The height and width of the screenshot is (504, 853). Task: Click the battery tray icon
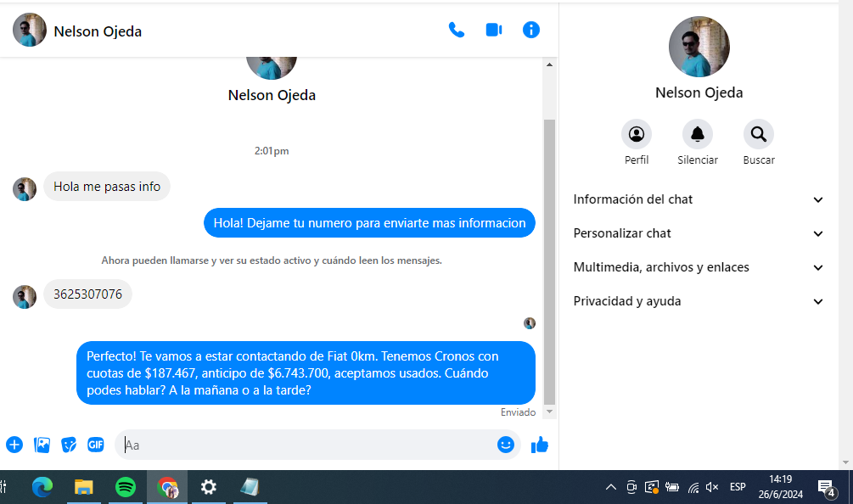pyautogui.click(x=672, y=487)
